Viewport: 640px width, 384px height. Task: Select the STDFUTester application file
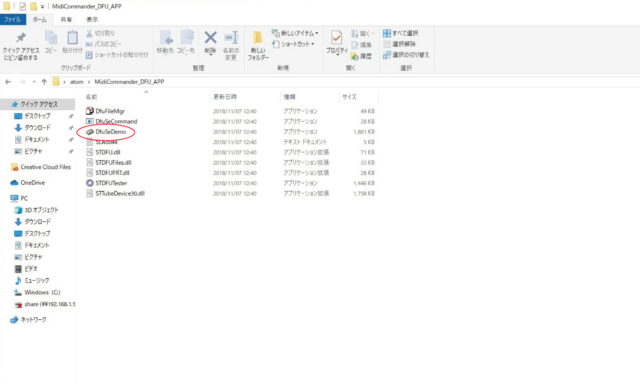[x=111, y=183]
